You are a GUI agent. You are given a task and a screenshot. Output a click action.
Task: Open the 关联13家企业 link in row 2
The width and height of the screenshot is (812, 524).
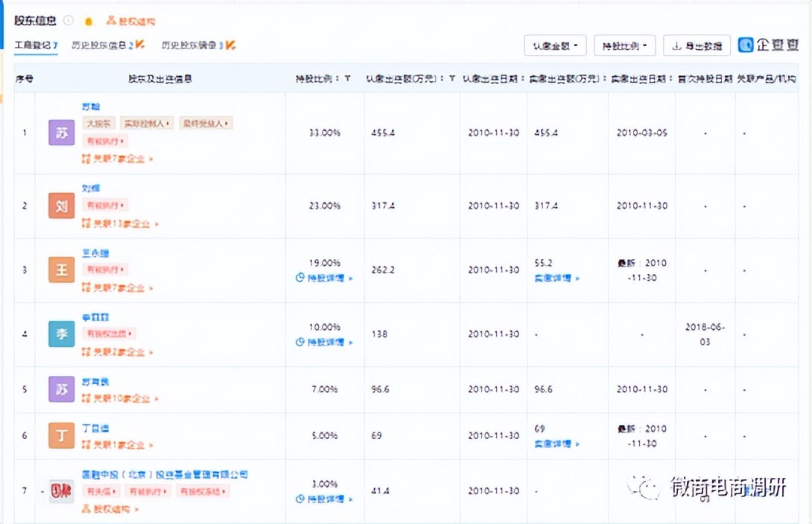(117, 223)
